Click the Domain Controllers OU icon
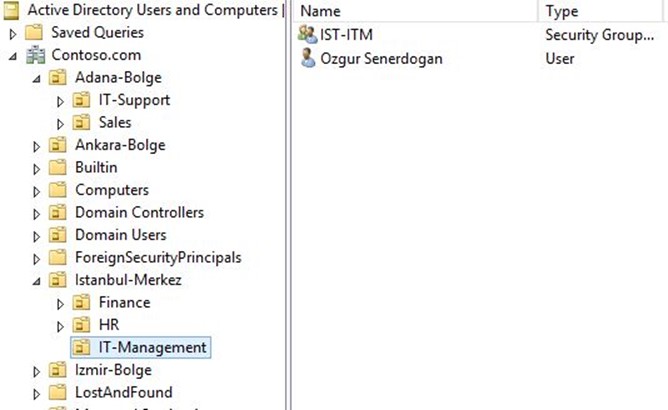Image resolution: width=668 pixels, height=410 pixels. (x=58, y=212)
